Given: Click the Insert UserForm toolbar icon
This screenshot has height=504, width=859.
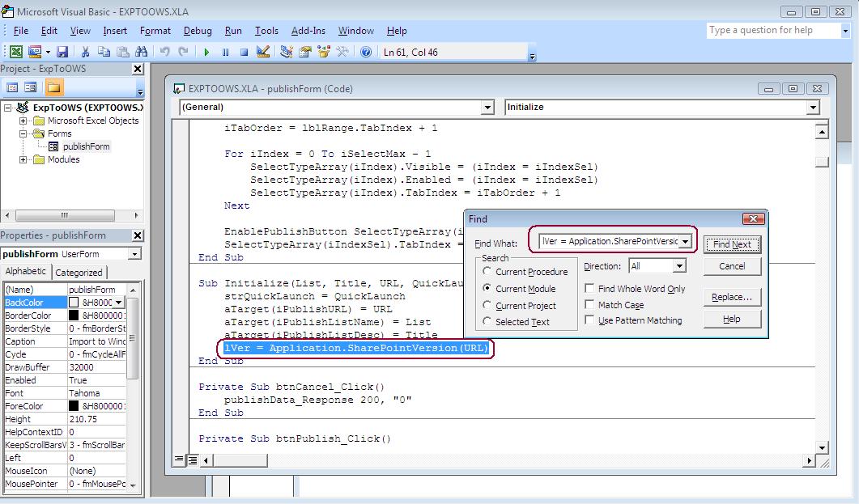Looking at the screenshot, I should pos(35,52).
